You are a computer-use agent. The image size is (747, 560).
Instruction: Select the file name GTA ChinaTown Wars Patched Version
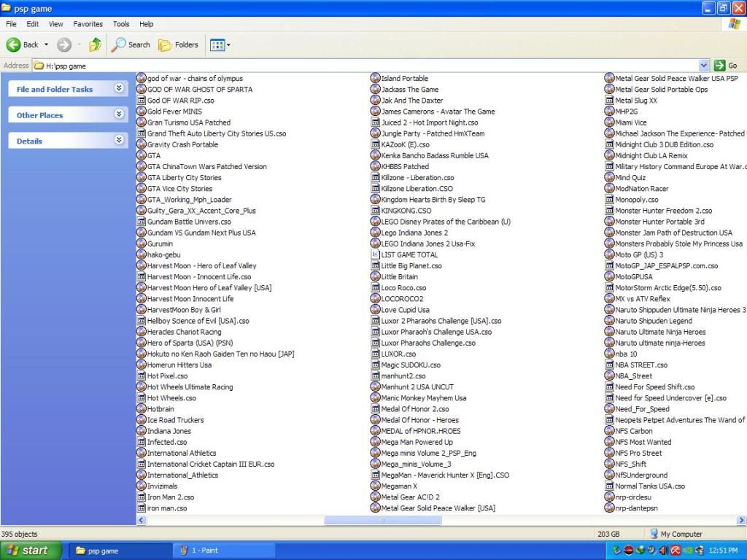[206, 167]
